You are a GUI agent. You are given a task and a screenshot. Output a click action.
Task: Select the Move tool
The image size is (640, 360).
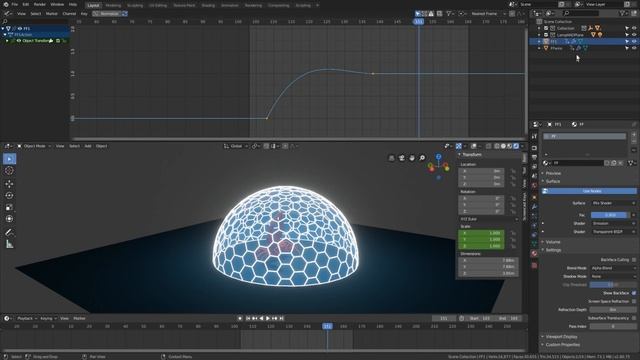click(x=9, y=184)
